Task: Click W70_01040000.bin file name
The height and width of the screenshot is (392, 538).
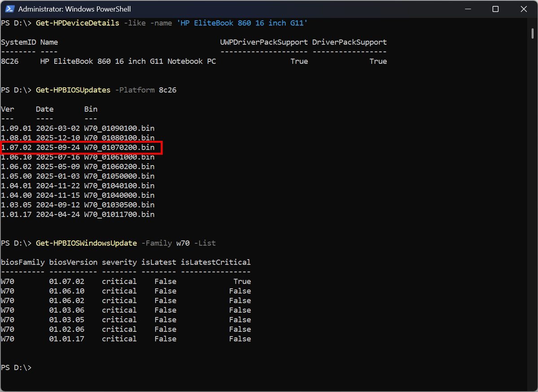Action: 119,195
